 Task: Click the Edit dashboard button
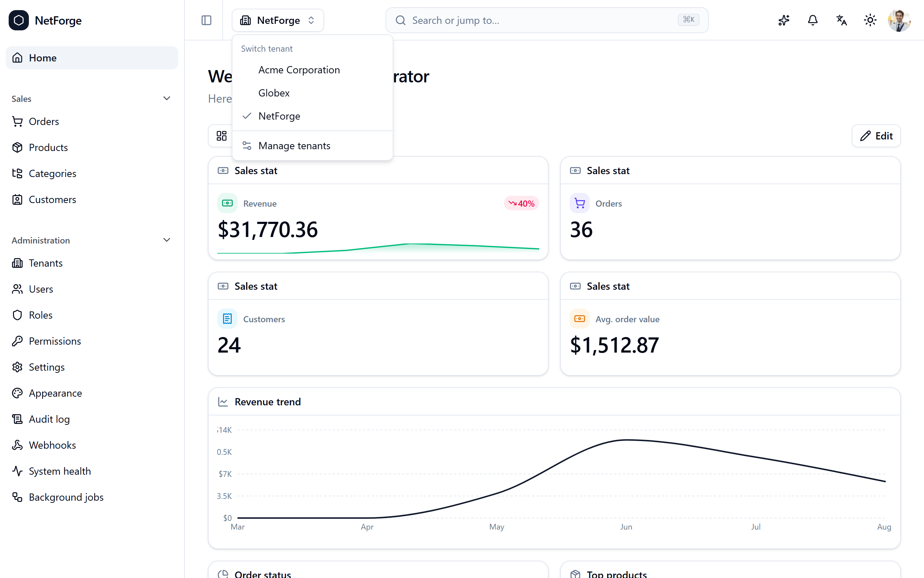(x=876, y=136)
